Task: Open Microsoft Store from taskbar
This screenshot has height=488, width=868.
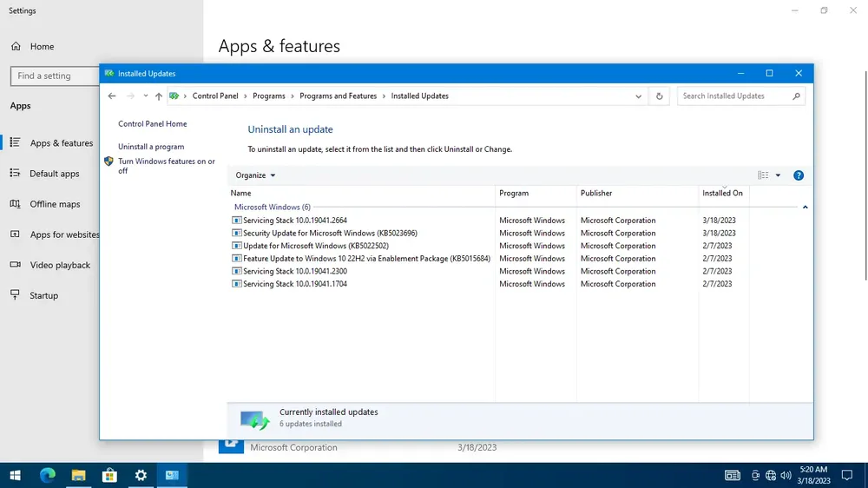Action: click(x=109, y=475)
